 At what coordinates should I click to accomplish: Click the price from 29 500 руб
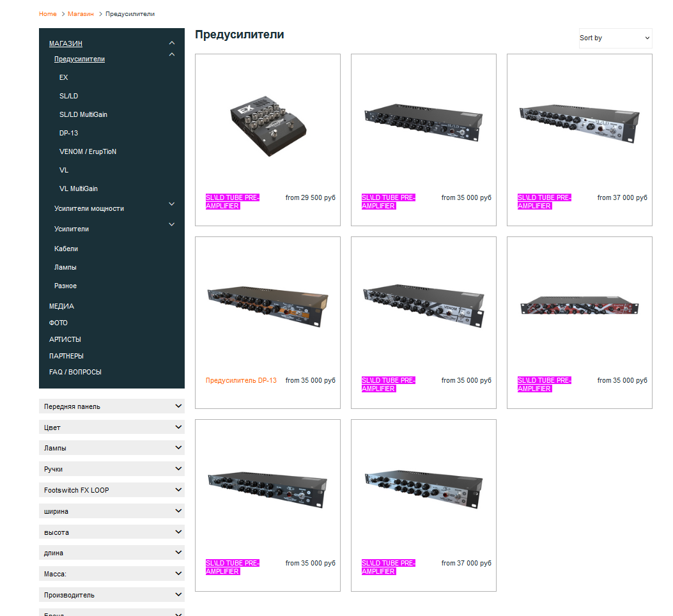pos(311,197)
